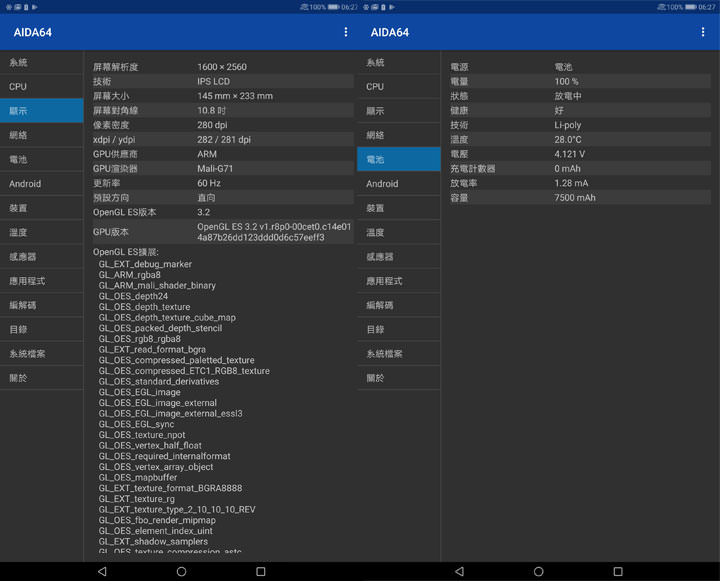Screen dimensions: 720x581
Task: Tap the back triangle in left navigation bar
Action: [102, 571]
